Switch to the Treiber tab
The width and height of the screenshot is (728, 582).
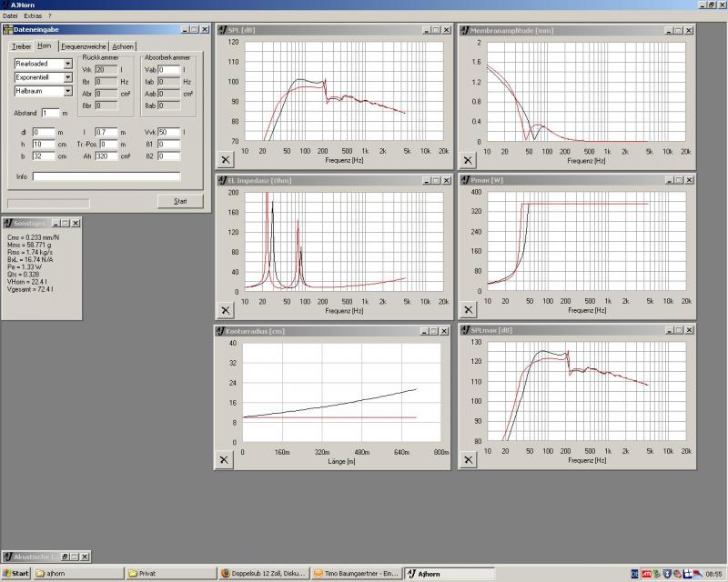21,45
